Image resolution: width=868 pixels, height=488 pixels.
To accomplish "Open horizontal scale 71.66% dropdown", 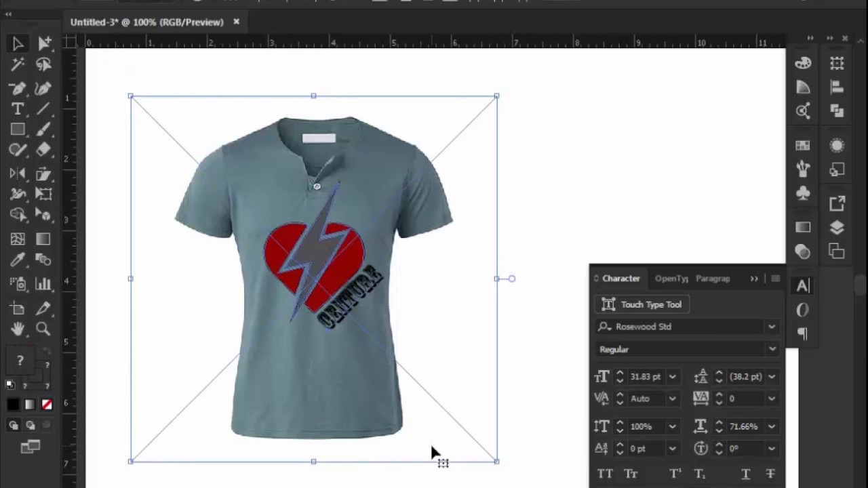I will tap(772, 427).
